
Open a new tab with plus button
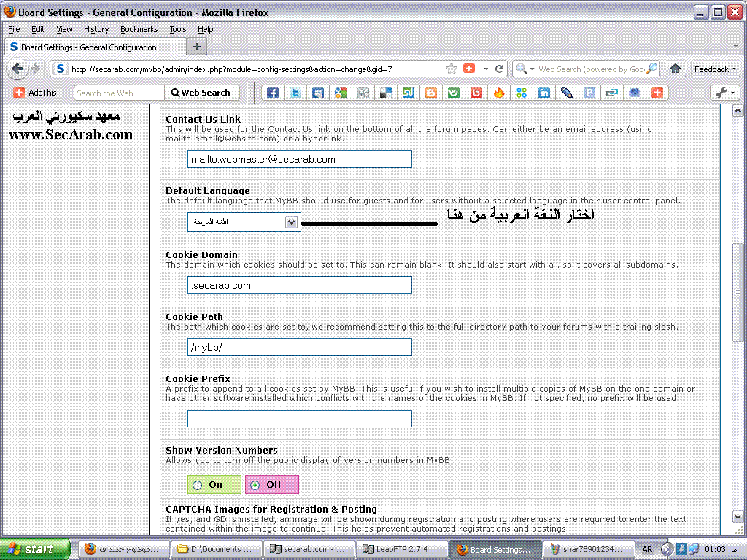click(196, 47)
